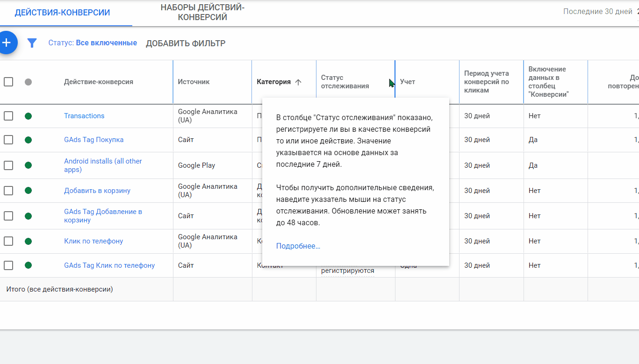Image resolution: width=639 pixels, height=364 pixels.
Task: Click the blue plus add conversion button
Action: point(7,43)
